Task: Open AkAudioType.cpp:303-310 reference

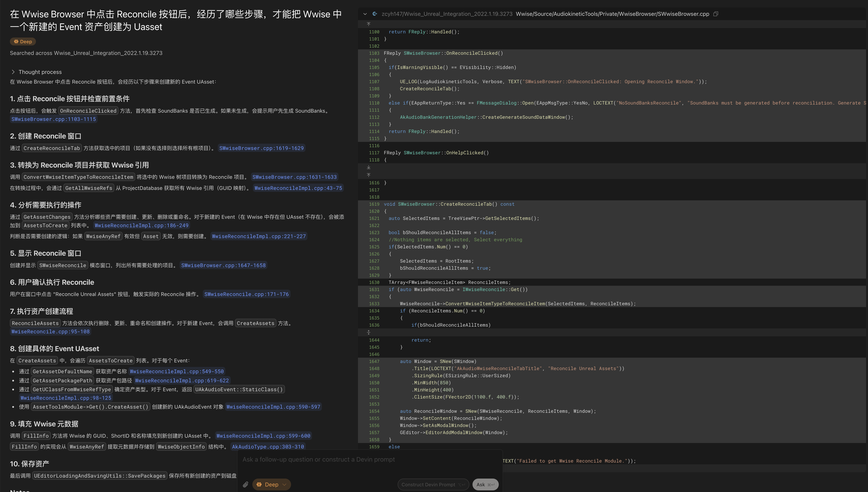Action: pyautogui.click(x=268, y=447)
